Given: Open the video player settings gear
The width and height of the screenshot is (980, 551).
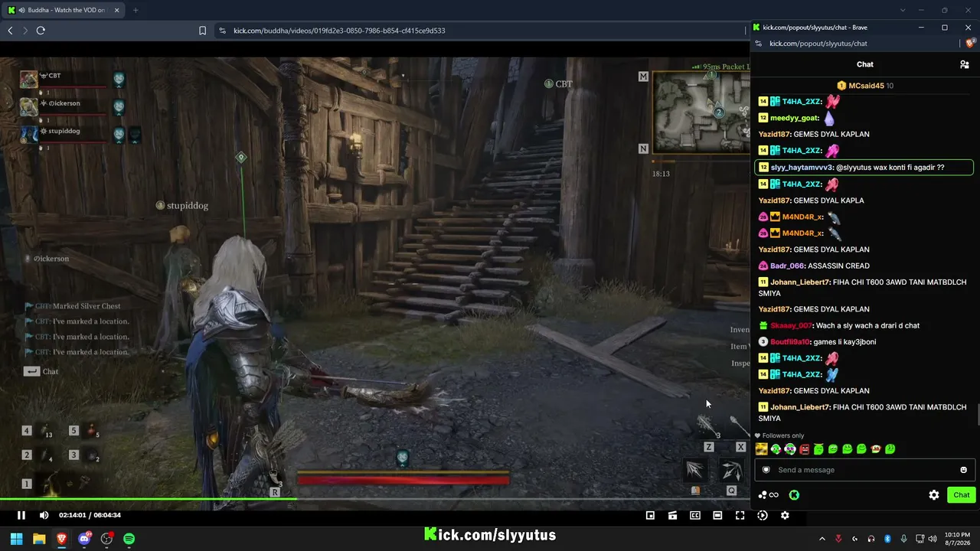Looking at the screenshot, I should [x=785, y=516].
